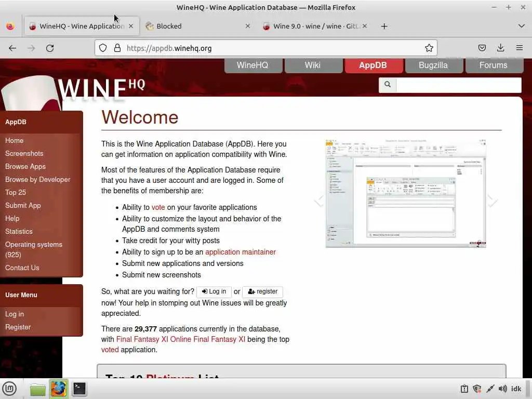Open the terminal from the taskbar
This screenshot has height=399, width=532.
[79, 389]
